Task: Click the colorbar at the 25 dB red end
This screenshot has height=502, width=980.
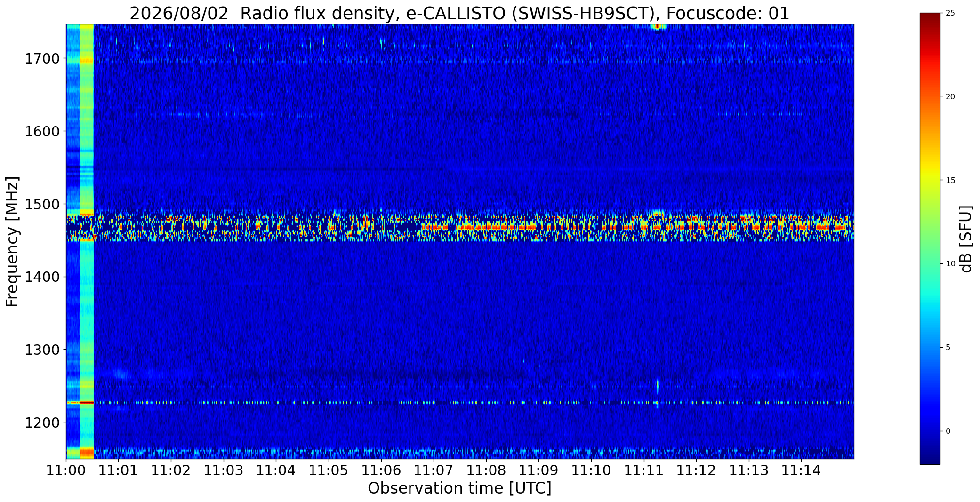Action: point(930,15)
